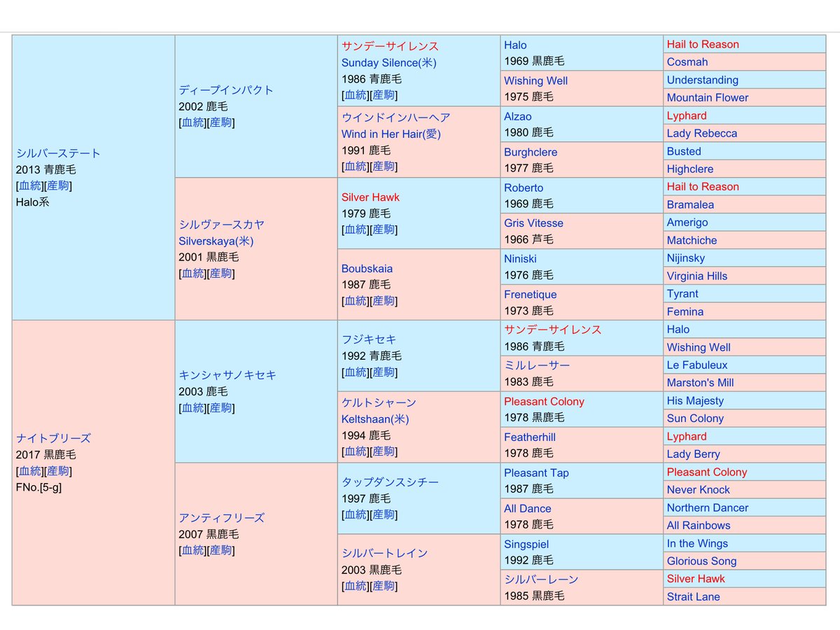The image size is (840, 630).
Task: Click the Burghclere link
Action: 531,152
